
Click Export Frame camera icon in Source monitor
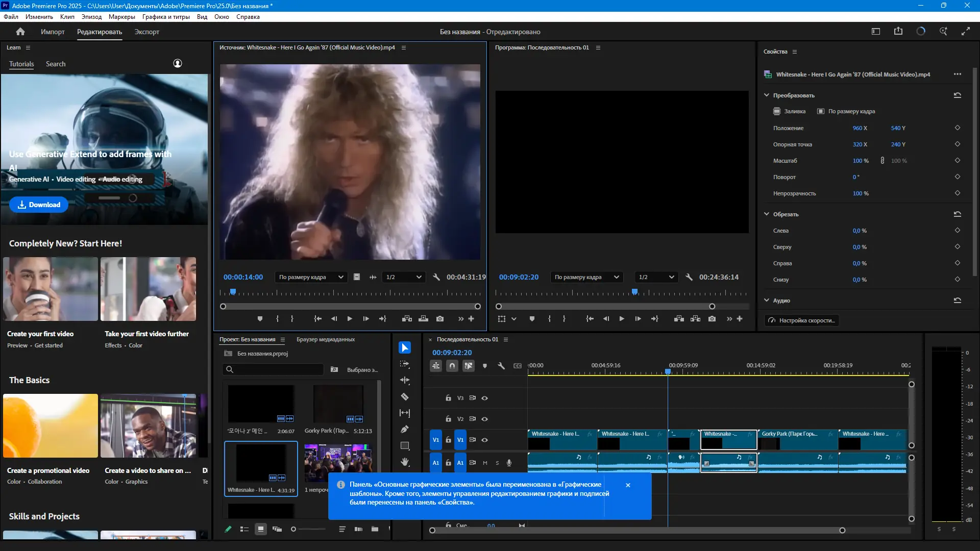point(440,319)
